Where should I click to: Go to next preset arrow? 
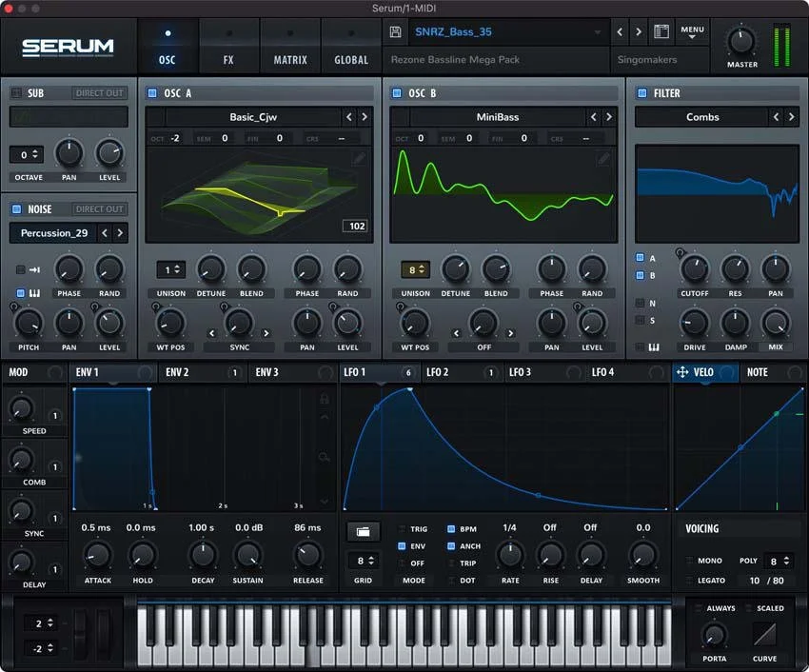(639, 32)
